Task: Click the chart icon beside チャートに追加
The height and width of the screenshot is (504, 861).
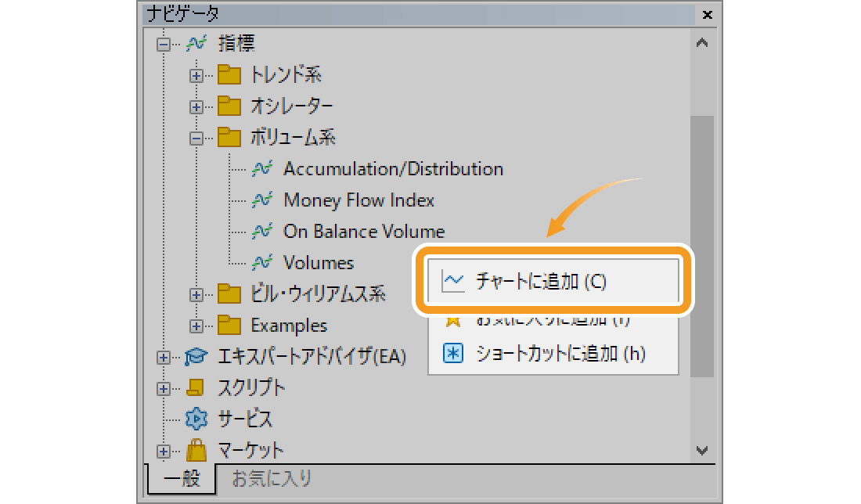Action: [x=453, y=282]
